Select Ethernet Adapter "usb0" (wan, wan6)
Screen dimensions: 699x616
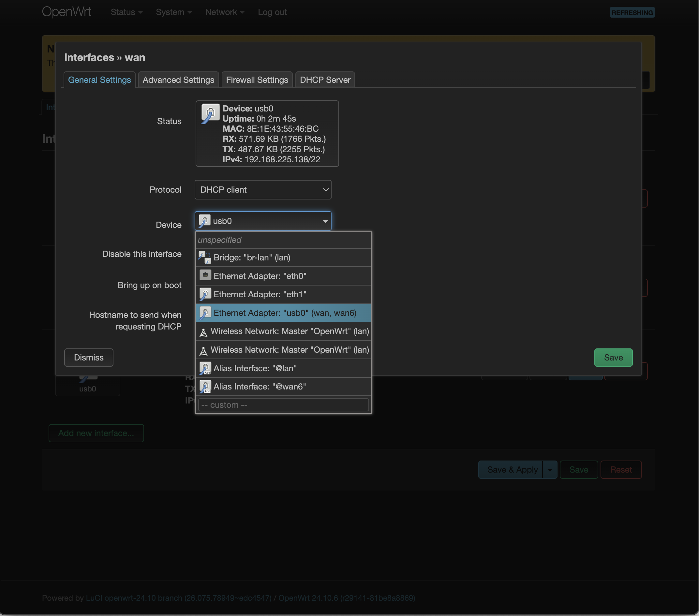pyautogui.click(x=284, y=313)
